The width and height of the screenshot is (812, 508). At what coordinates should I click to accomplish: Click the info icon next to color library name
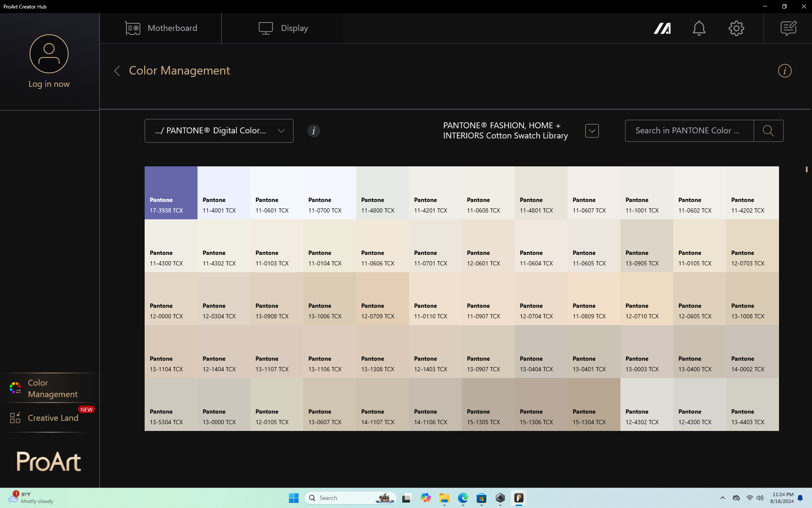313,130
